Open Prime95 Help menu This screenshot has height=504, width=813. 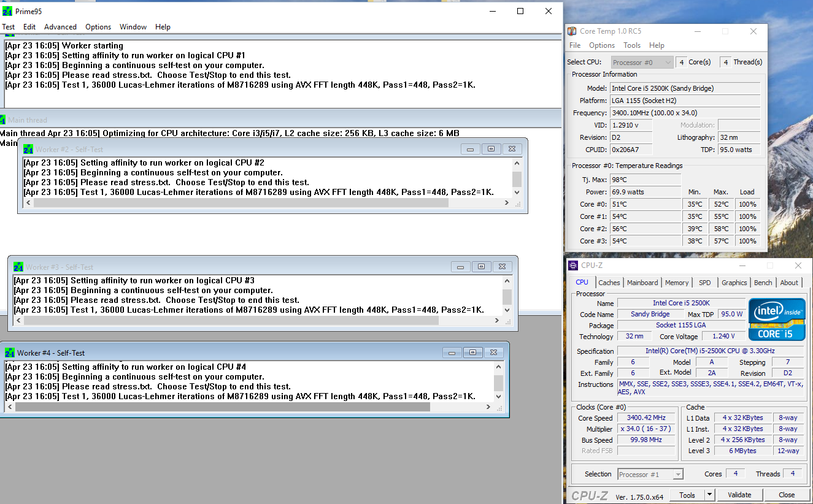(163, 27)
